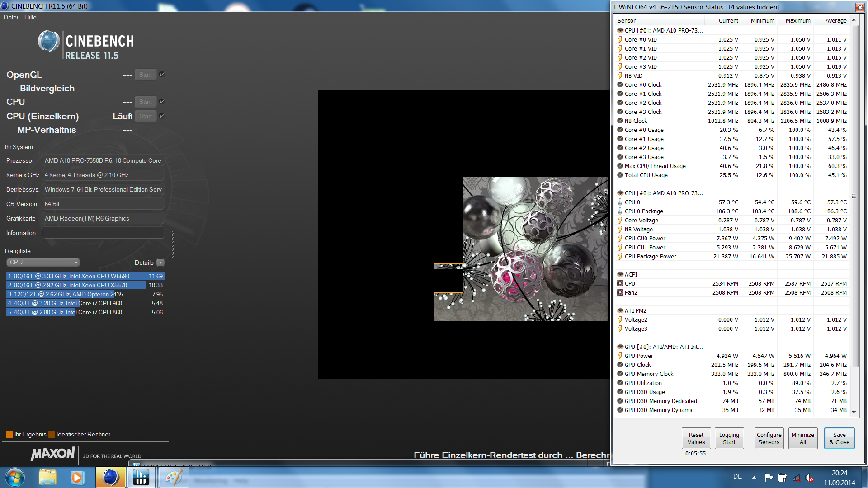Click the orange Ihr Ergebnis color swatch
This screenshot has width=868, height=488.
(9, 435)
